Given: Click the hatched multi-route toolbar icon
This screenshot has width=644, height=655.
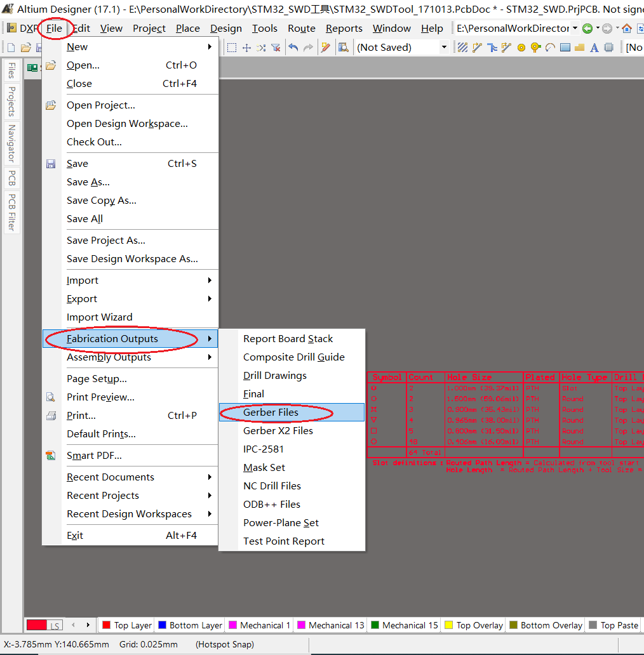Looking at the screenshot, I should click(x=462, y=48).
